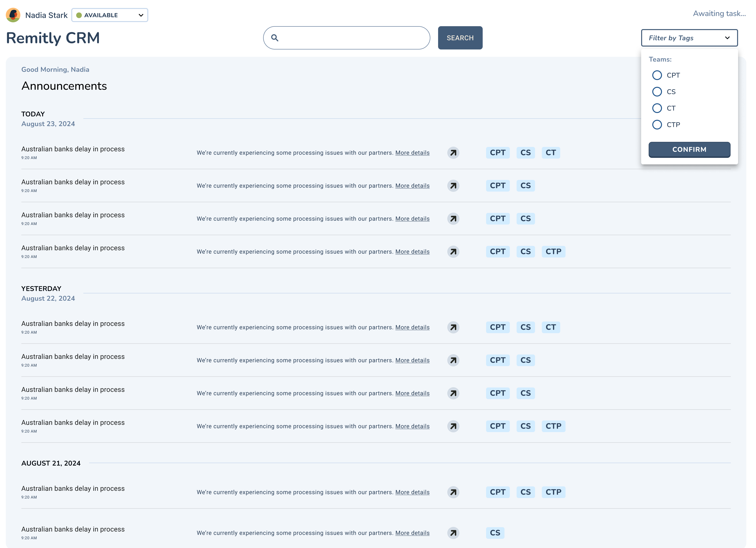Viewport: 756px width, 548px height.
Task: Open arrow icon for third today announcement
Action: tap(453, 219)
